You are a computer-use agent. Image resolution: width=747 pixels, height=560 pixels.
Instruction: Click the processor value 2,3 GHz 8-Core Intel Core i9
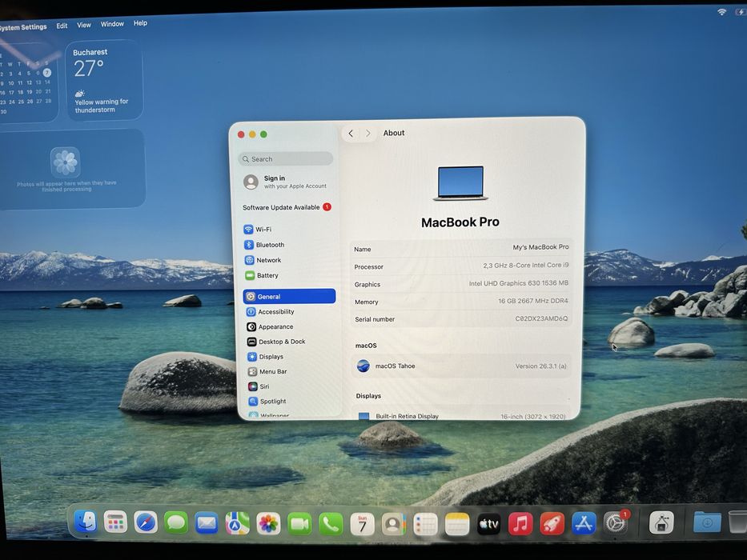[x=525, y=266]
